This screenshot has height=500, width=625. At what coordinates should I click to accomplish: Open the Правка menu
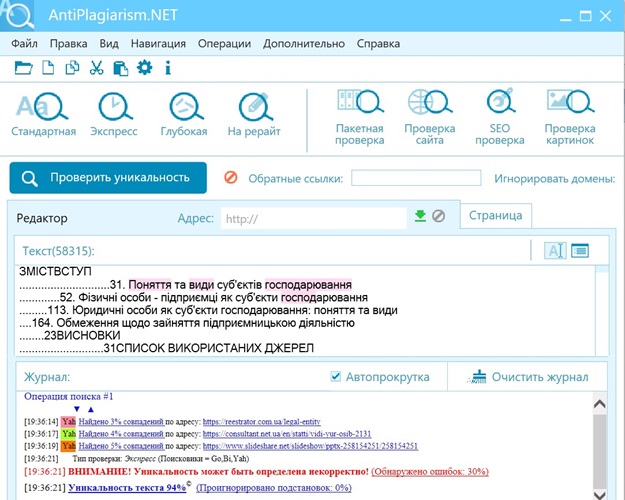pyautogui.click(x=69, y=43)
